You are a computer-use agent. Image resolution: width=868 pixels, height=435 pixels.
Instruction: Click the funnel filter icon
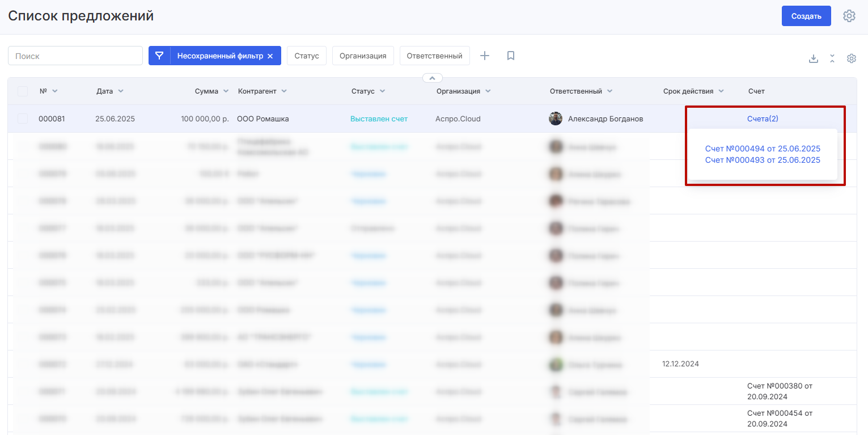(x=159, y=56)
